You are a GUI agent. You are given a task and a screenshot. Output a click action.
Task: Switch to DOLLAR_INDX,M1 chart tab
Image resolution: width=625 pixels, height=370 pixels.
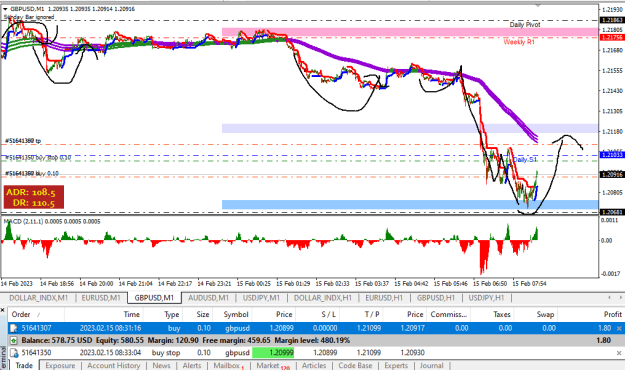tap(38, 298)
